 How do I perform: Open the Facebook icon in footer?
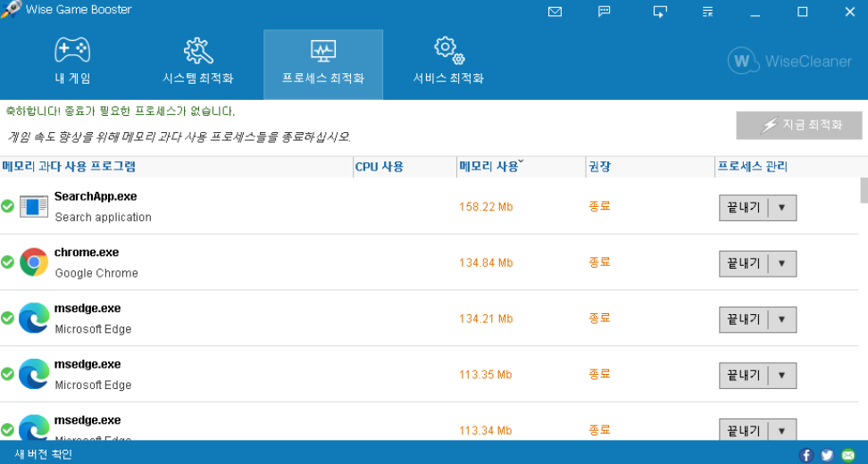(806, 455)
